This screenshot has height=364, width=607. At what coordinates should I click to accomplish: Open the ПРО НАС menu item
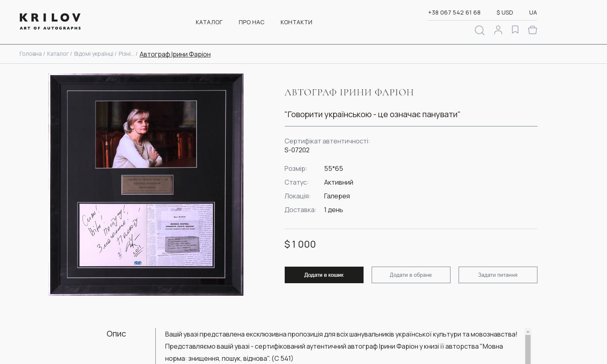point(252,22)
